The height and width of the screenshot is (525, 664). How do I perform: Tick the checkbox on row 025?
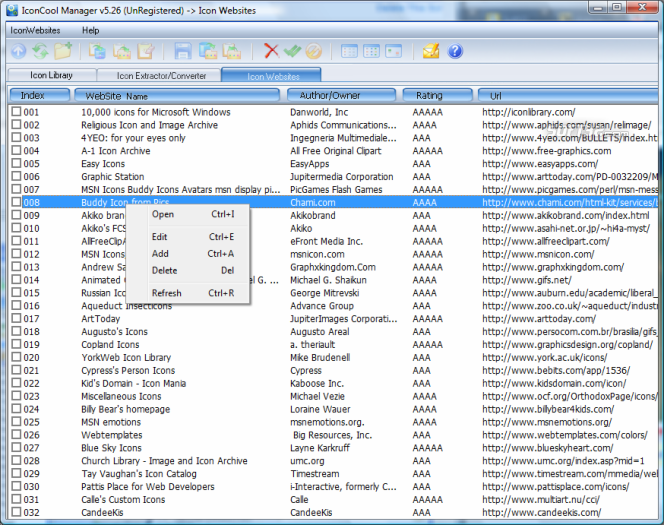click(16, 421)
